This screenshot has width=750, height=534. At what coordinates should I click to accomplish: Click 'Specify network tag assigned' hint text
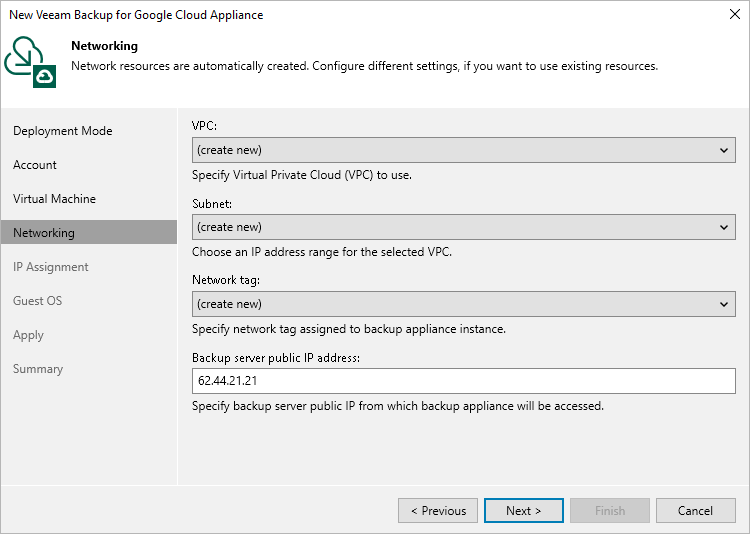pos(349,329)
